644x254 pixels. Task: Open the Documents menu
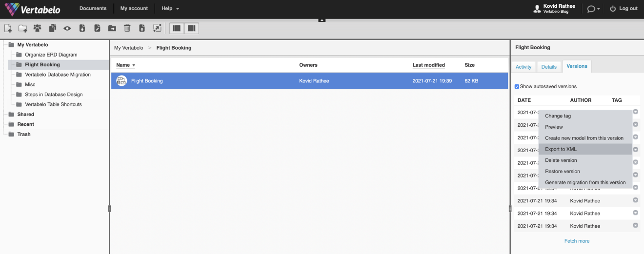pos(93,8)
